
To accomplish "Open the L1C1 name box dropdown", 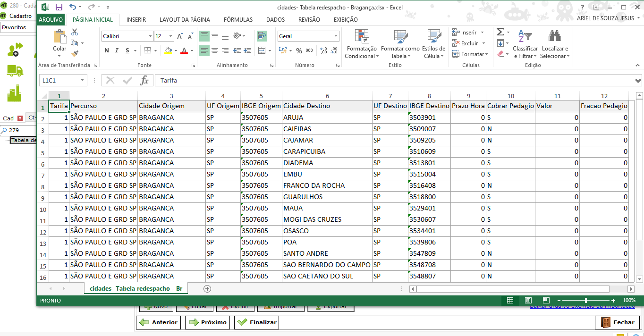I will 82,80.
